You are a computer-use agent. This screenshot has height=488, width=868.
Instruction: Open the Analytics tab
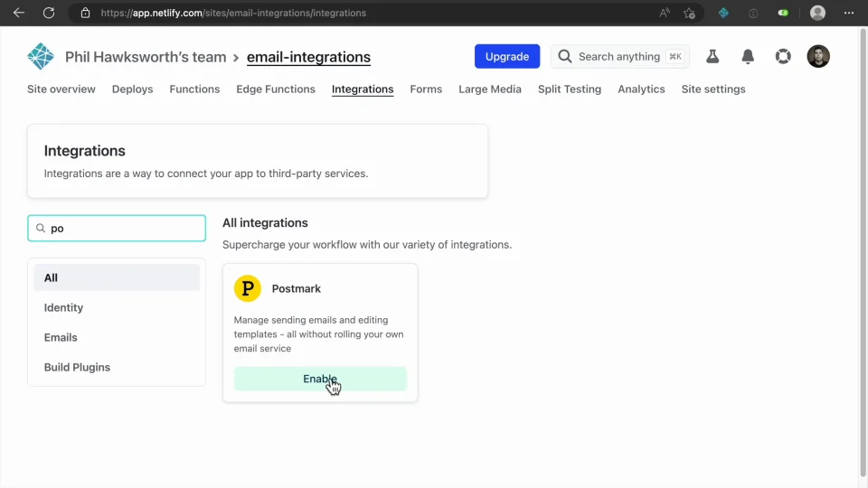(641, 89)
